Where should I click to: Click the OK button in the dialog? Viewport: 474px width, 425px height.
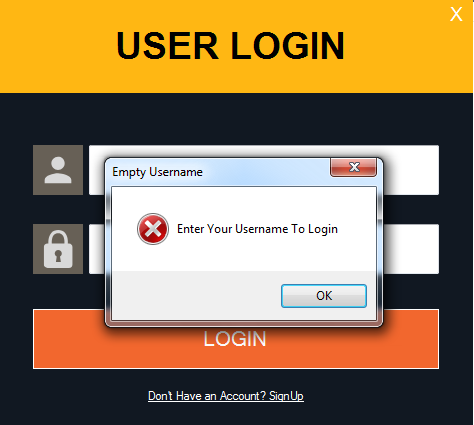[x=324, y=296]
